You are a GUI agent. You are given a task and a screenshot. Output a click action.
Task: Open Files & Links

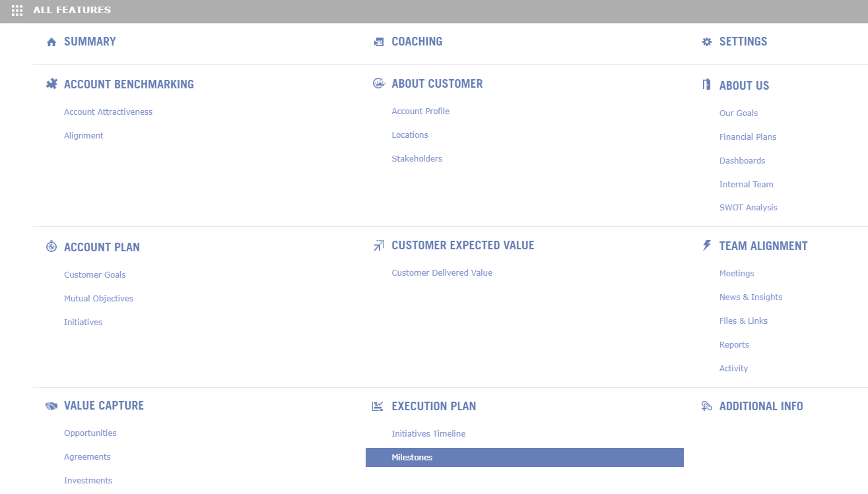(x=744, y=321)
